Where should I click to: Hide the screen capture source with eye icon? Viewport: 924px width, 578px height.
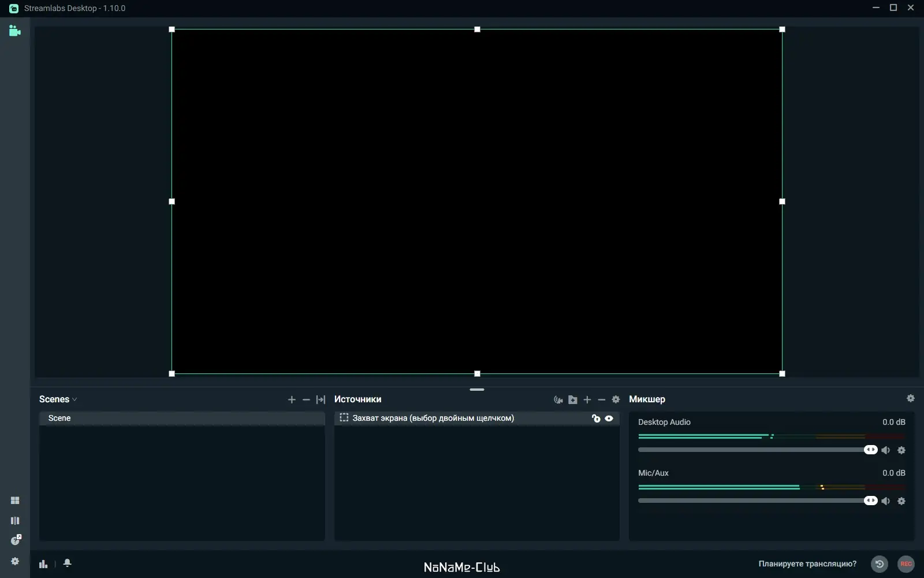coord(609,418)
